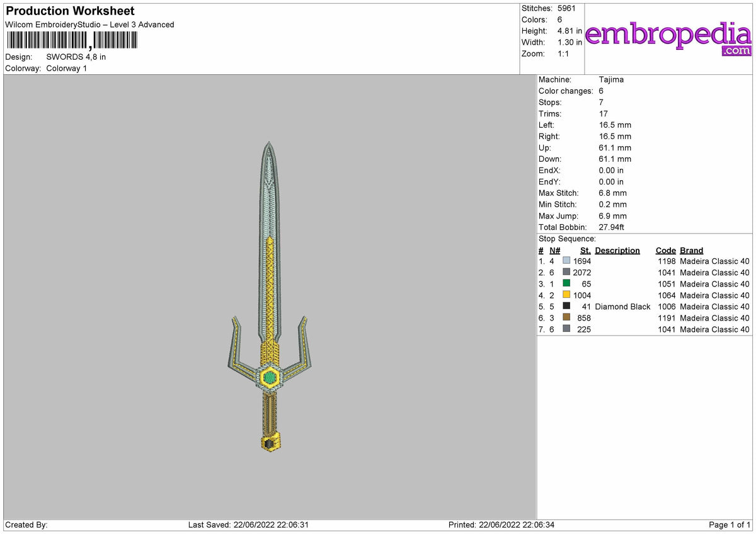The image size is (756, 534).
Task: Click the sword embroidery preview
Action: (269, 296)
